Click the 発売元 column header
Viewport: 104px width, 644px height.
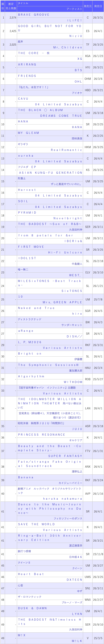coord(88,6)
